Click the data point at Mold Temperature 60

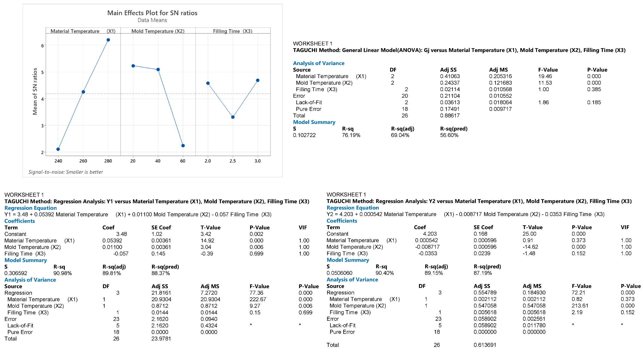pos(183,146)
